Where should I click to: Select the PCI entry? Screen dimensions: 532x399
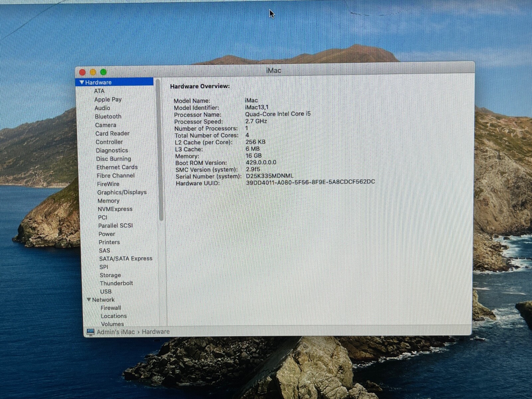[102, 217]
